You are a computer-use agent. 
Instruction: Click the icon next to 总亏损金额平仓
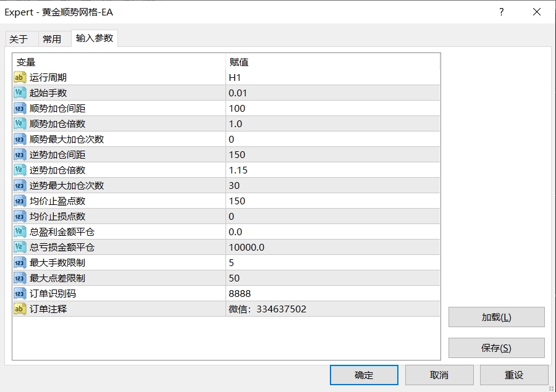(20, 247)
